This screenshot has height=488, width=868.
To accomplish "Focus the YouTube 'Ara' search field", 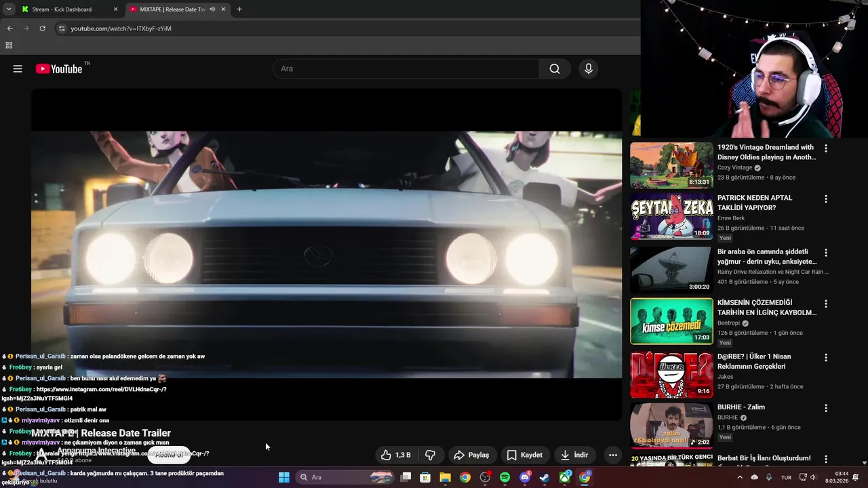I will (406, 68).
